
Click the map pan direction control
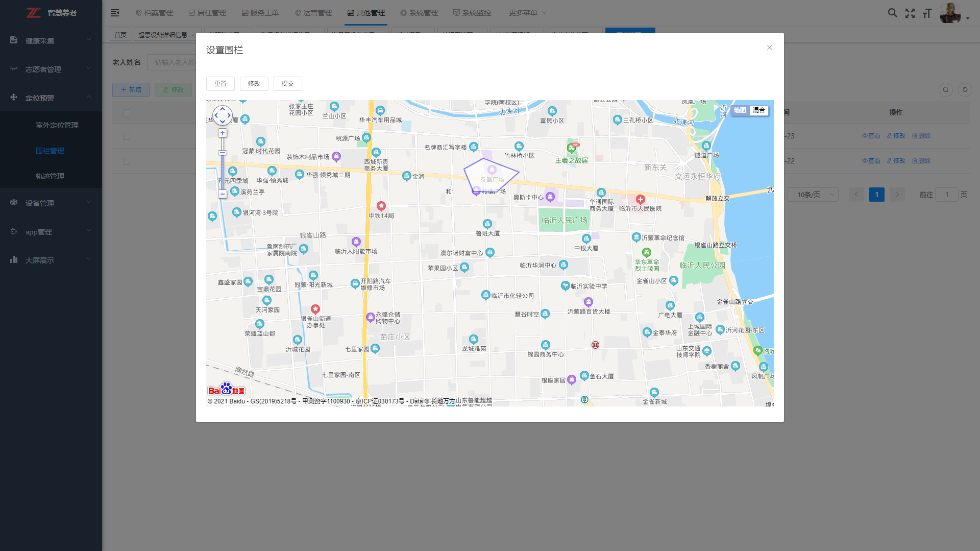point(223,115)
